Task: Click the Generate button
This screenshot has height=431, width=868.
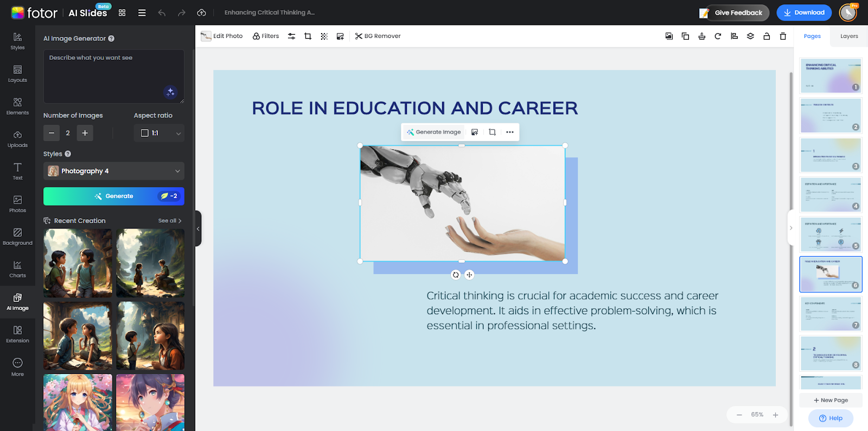Action: pyautogui.click(x=114, y=197)
